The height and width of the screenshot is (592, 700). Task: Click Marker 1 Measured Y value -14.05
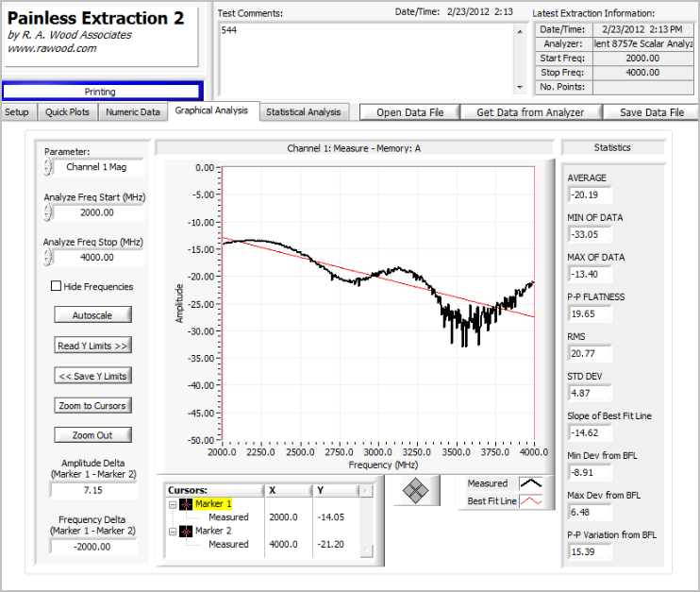[x=331, y=517]
